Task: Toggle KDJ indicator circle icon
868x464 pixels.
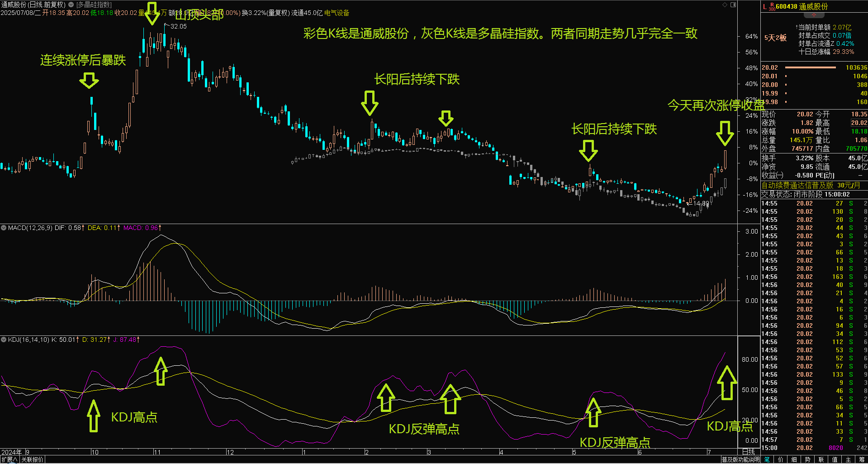Action: click(x=4, y=340)
